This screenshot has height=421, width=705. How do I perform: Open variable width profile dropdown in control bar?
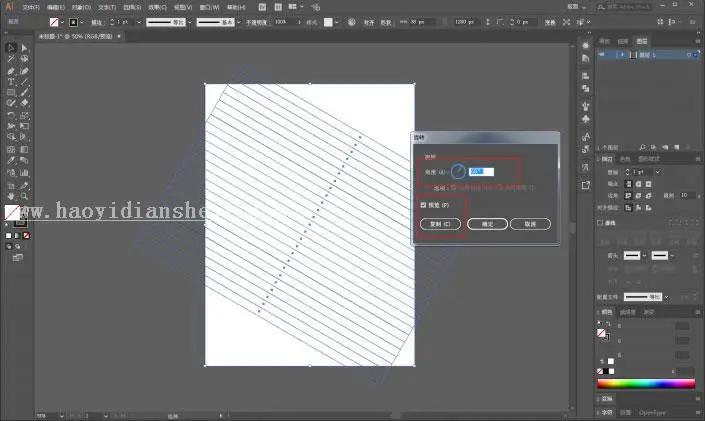190,22
